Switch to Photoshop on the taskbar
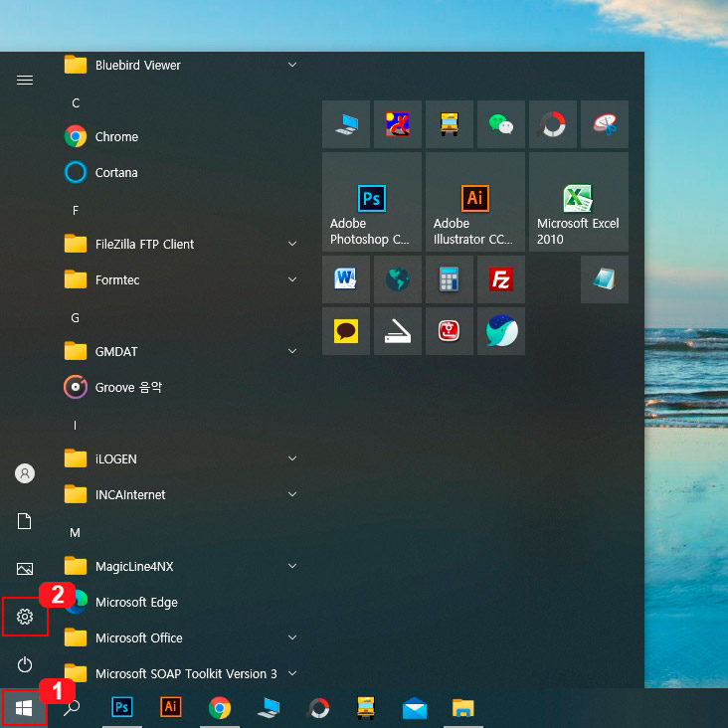The width and height of the screenshot is (728, 728). pos(121,708)
